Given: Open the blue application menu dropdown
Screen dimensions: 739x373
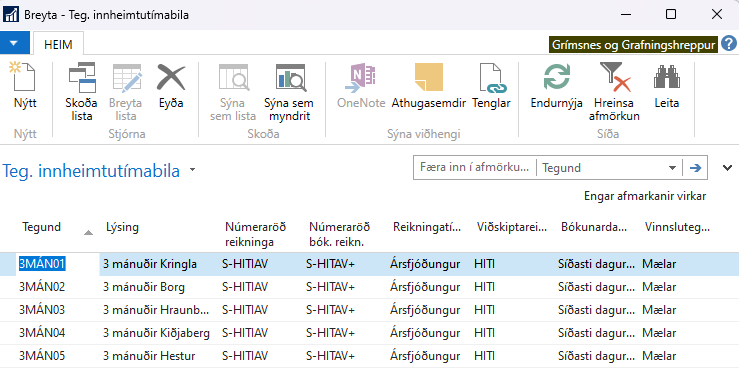Looking at the screenshot, I should (x=14, y=43).
